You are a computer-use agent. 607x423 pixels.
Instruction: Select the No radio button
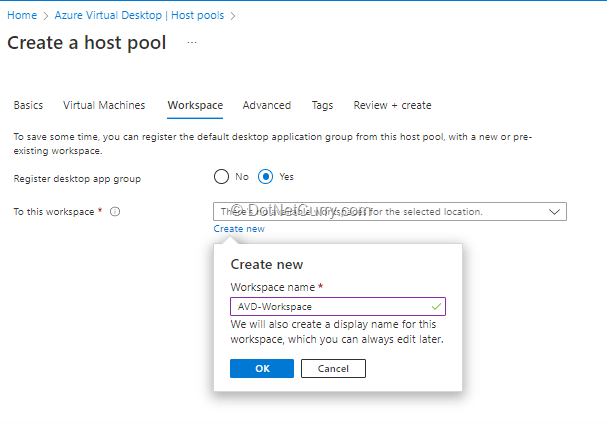[x=221, y=177]
